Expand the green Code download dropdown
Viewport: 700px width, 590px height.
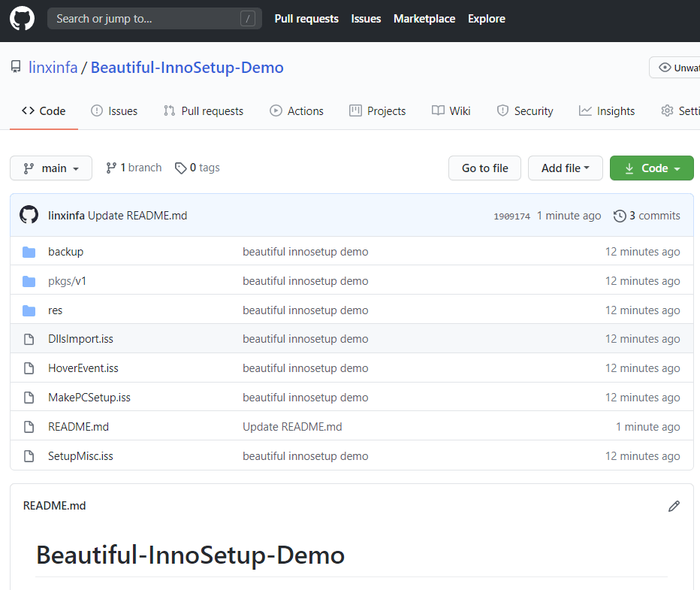(651, 168)
